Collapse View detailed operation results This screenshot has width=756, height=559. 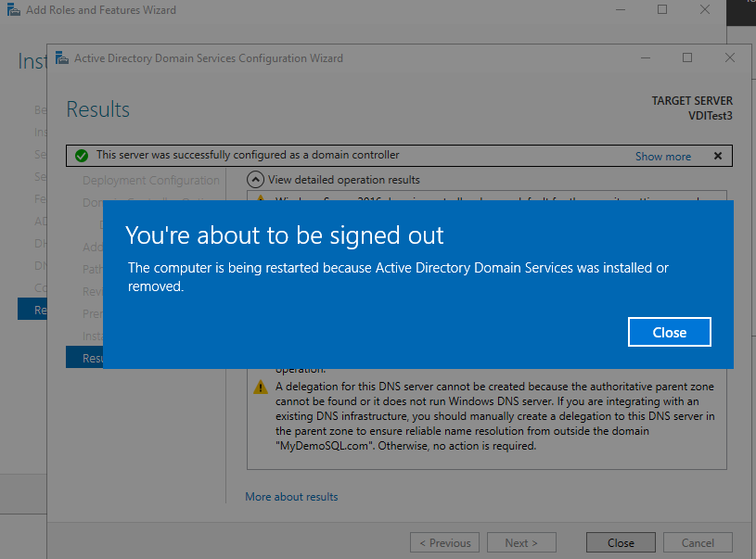point(255,180)
